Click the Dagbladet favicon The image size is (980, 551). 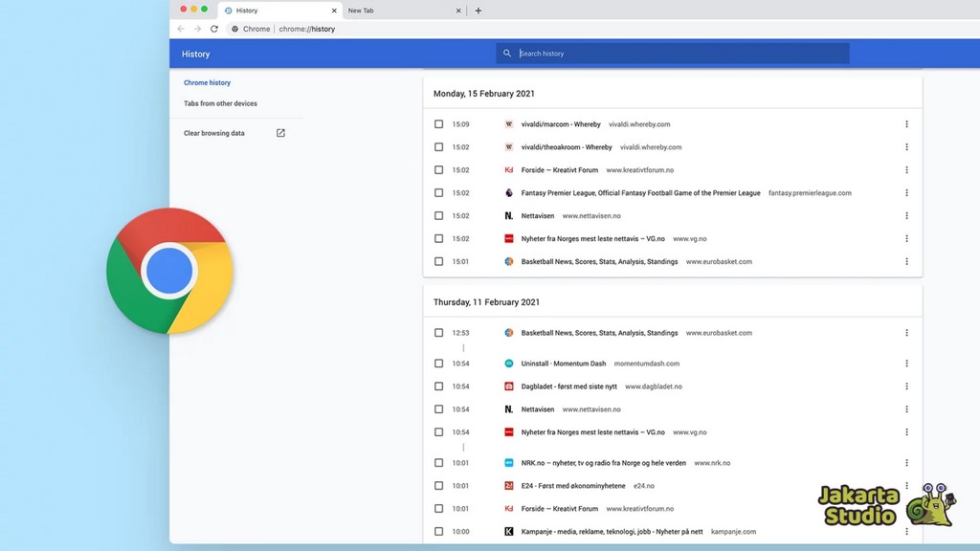[x=509, y=386]
